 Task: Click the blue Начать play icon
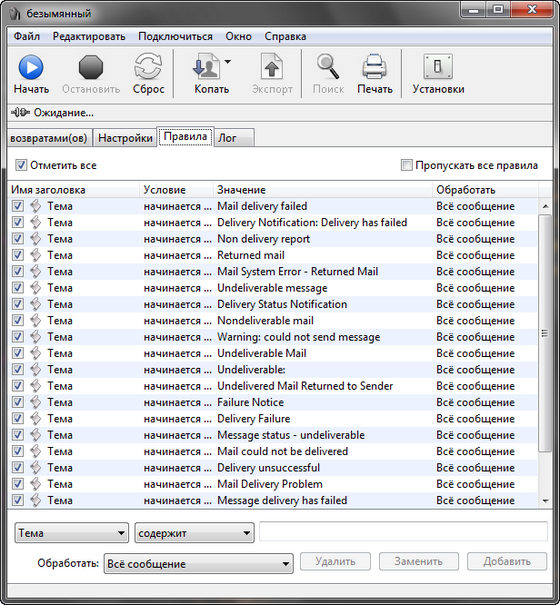point(31,68)
